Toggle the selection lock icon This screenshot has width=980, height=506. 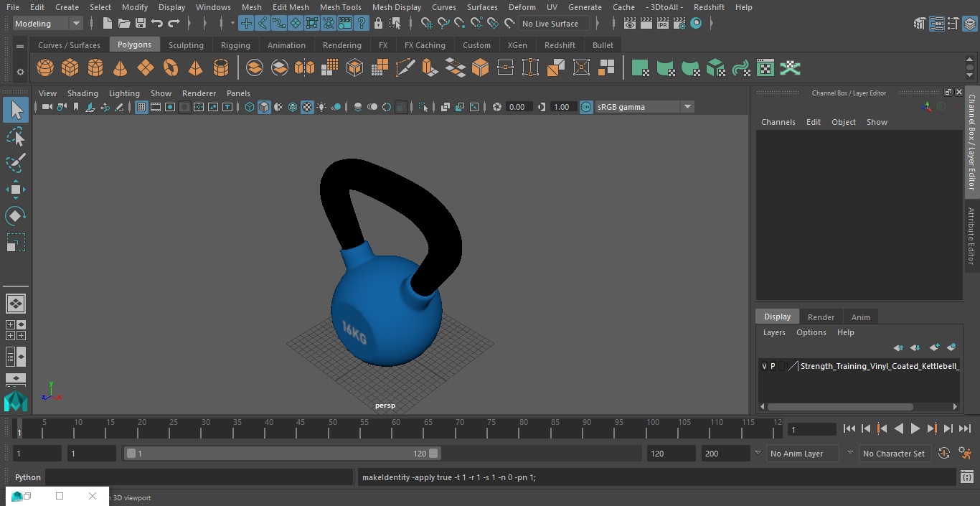coord(378,24)
